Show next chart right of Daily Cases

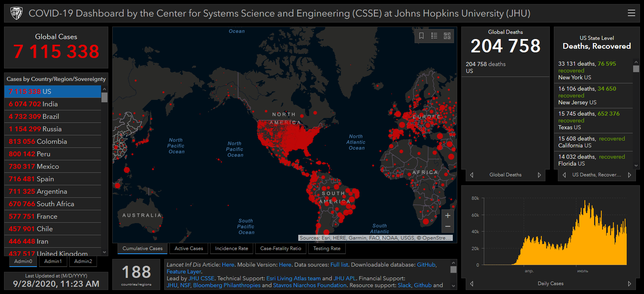click(x=630, y=284)
